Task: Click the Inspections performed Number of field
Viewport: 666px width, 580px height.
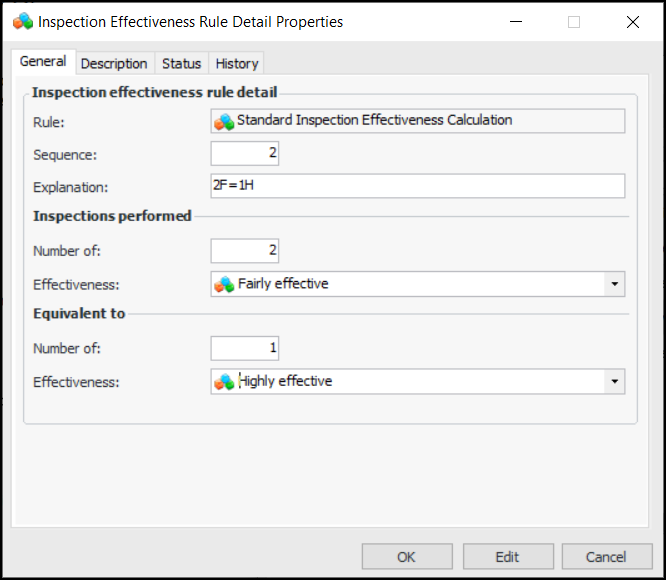Action: [x=245, y=250]
